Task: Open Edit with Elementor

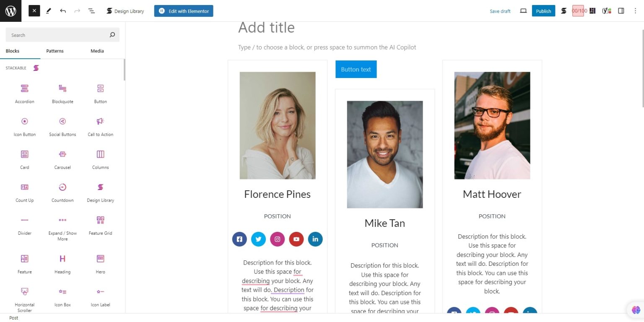Action: 183,11
